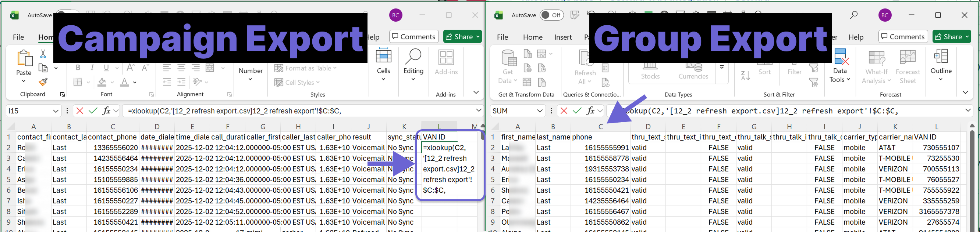The width and height of the screenshot is (980, 232).
Task: Click search magnifier in Group Export title bar
Action: point(854,15)
